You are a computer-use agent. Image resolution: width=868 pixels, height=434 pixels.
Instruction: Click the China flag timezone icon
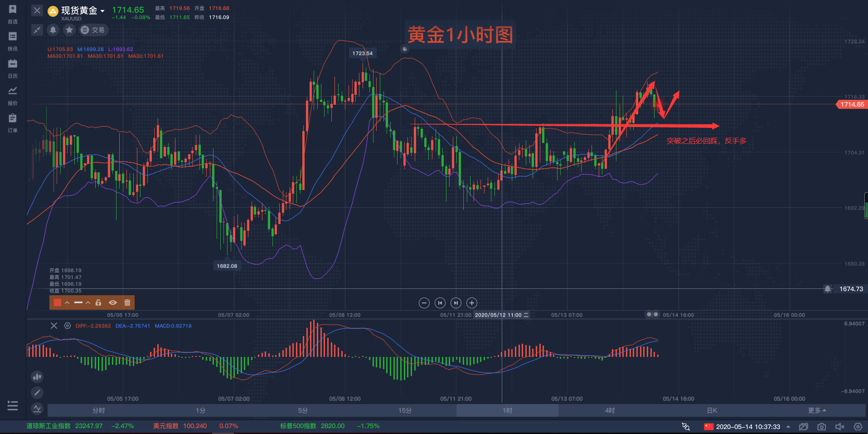click(708, 427)
